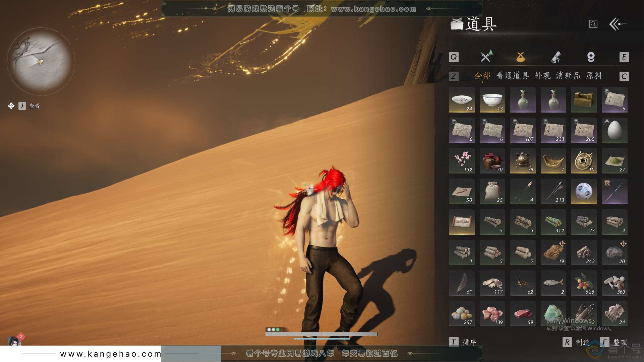Select the animal hide item count 24
Image resolution: width=644 pixels, height=362 pixels.
point(614,313)
